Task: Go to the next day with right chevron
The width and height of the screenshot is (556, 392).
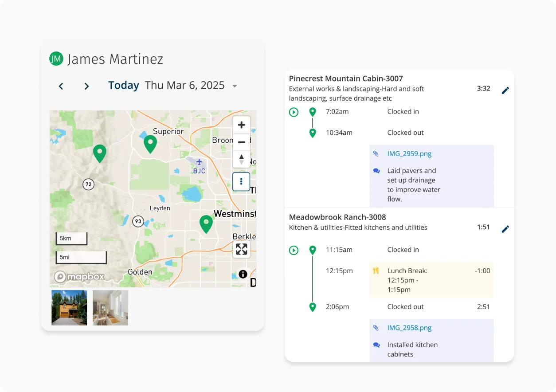Action: tap(86, 86)
